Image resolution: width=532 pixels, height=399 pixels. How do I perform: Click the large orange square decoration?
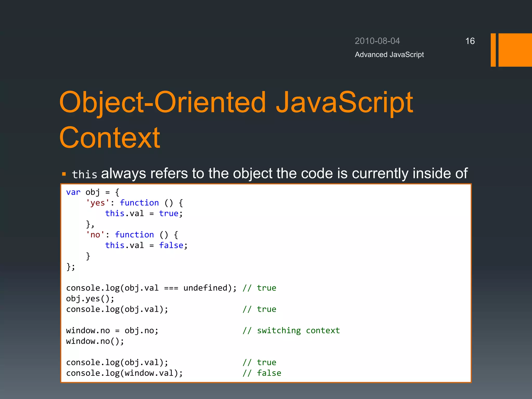(x=515, y=50)
